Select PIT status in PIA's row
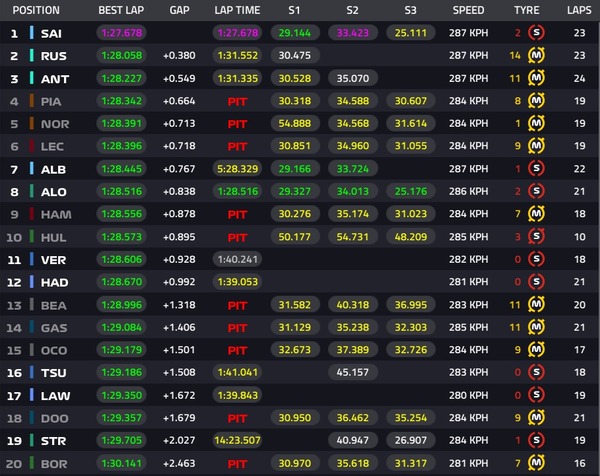This screenshot has width=600, height=476. click(237, 101)
